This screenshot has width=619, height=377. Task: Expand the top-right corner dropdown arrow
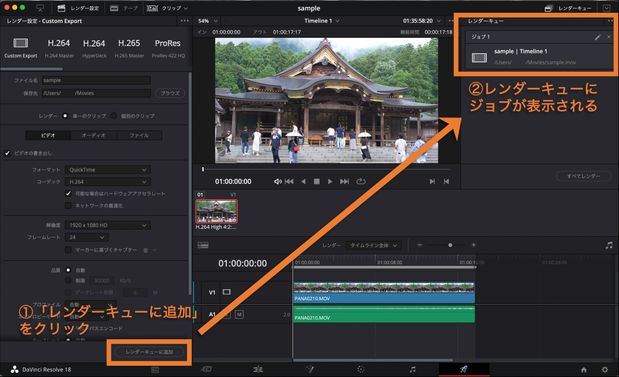point(606,8)
